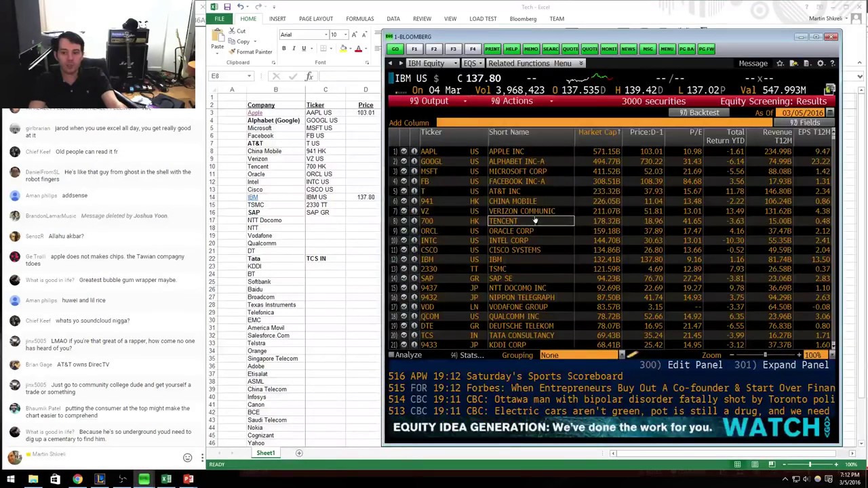
Task: Toggle the check circle on TENCENT row
Action: click(x=404, y=221)
